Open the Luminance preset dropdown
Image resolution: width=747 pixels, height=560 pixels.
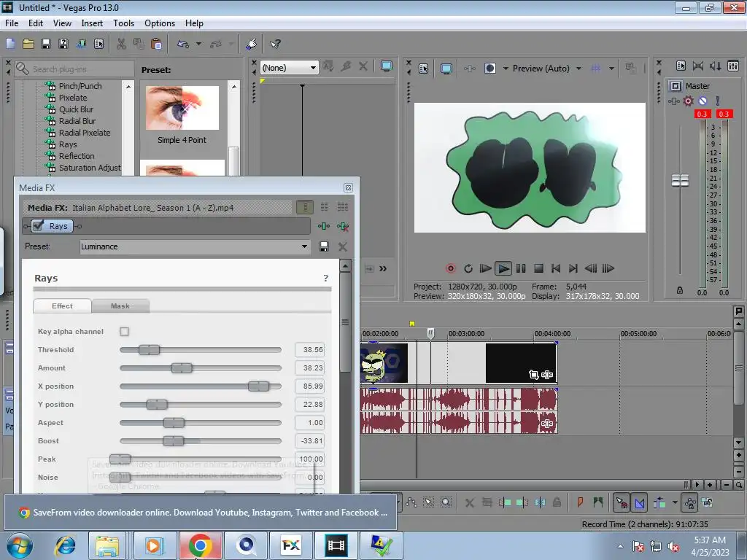point(304,246)
